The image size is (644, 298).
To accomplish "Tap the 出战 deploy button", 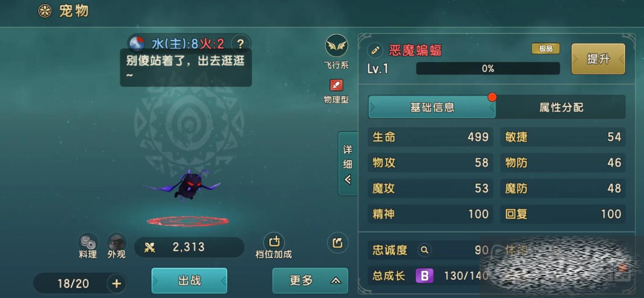I will (x=190, y=281).
